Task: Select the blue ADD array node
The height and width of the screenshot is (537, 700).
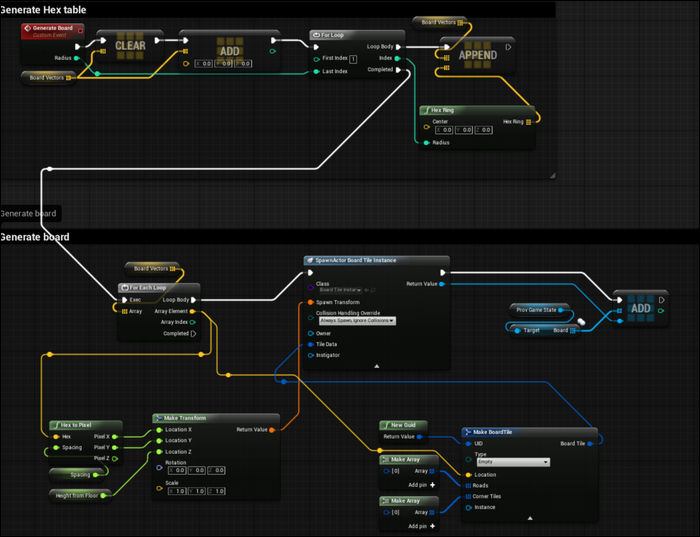Action: pos(641,308)
